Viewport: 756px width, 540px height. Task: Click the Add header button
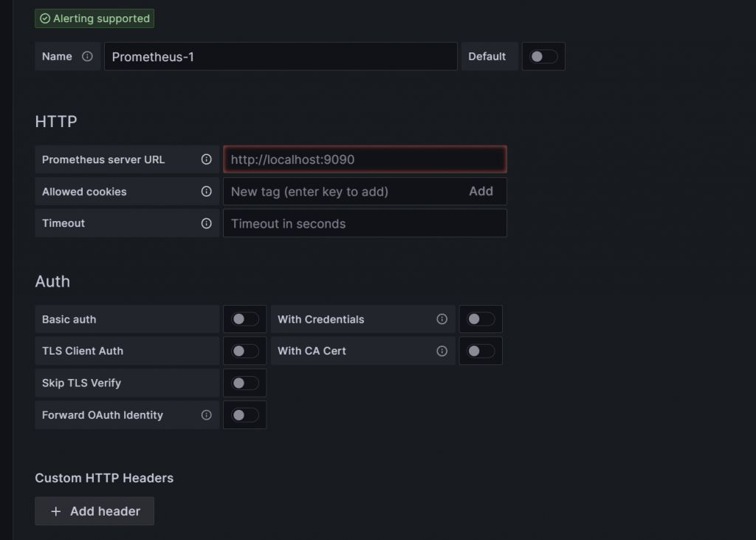pyautogui.click(x=94, y=511)
